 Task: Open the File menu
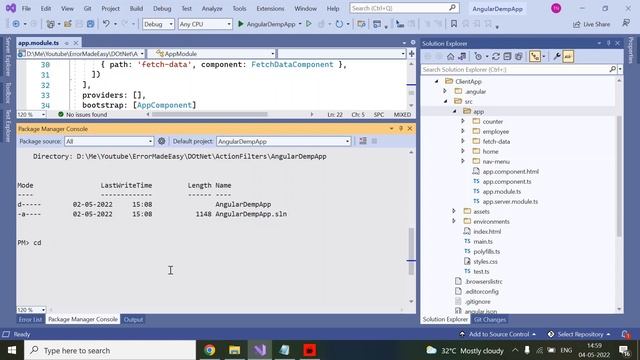coord(26,8)
